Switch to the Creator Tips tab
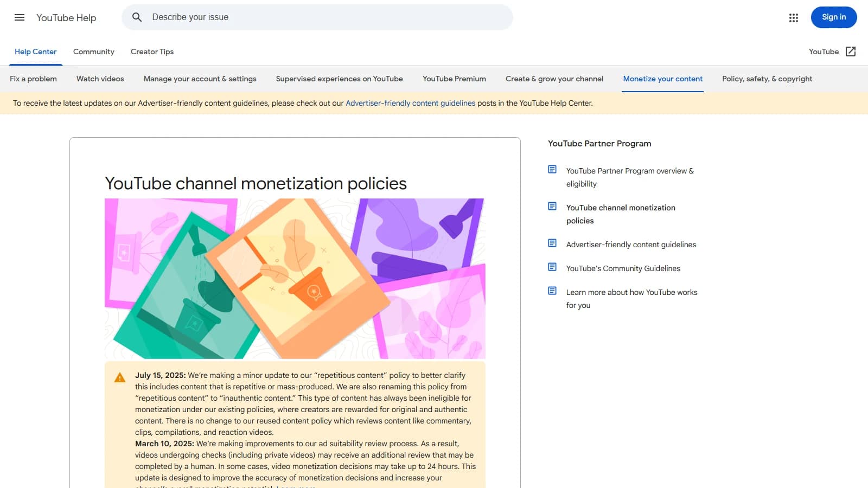Image resolution: width=868 pixels, height=488 pixels. coord(152,52)
